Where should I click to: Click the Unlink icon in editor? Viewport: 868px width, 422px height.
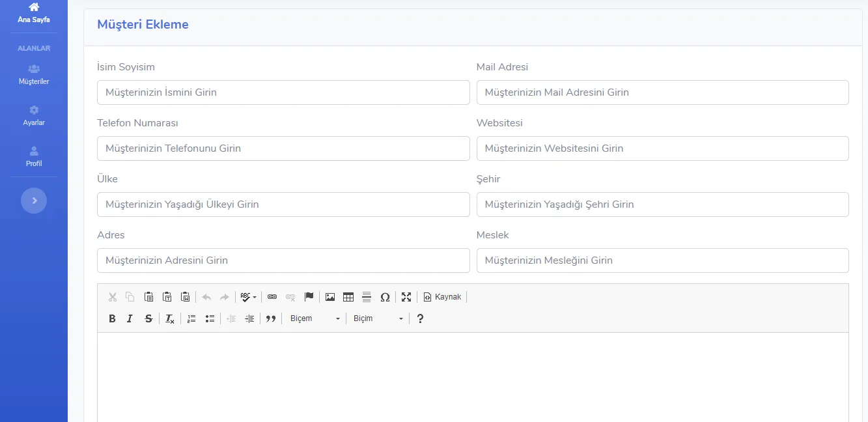pos(290,297)
